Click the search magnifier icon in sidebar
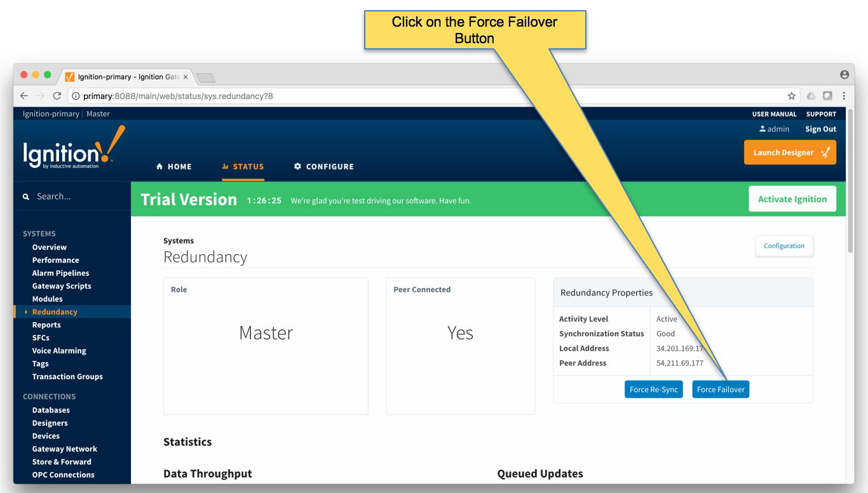The width and height of the screenshot is (868, 493). tap(26, 197)
